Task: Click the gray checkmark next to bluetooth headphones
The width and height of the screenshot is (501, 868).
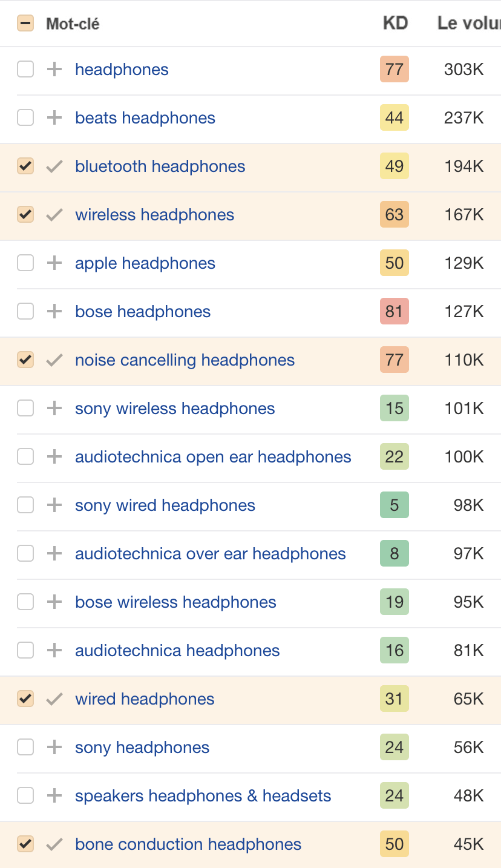Action: [x=54, y=166]
